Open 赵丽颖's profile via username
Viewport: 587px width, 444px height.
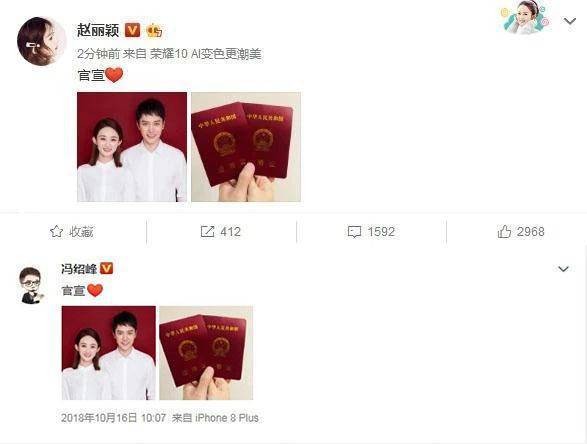tap(98, 30)
